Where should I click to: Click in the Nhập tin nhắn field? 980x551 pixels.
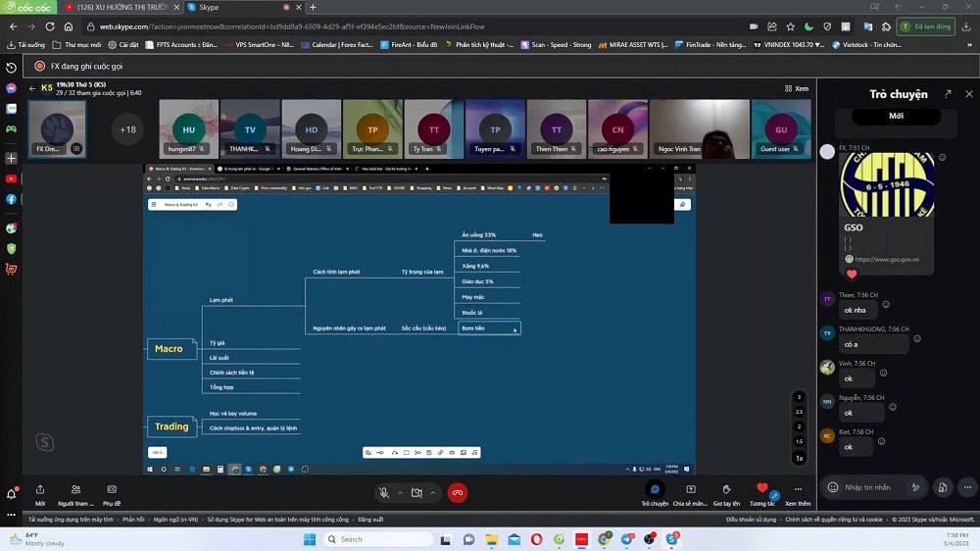[x=867, y=487]
